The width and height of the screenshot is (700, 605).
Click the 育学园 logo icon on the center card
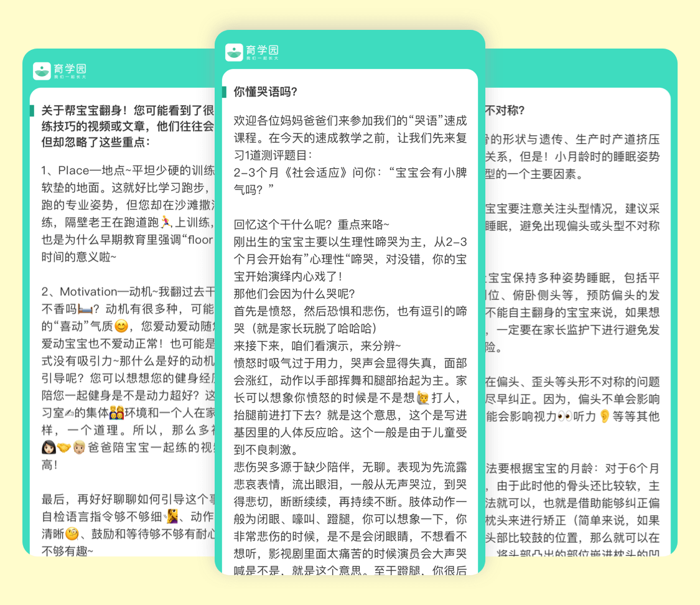tap(234, 52)
